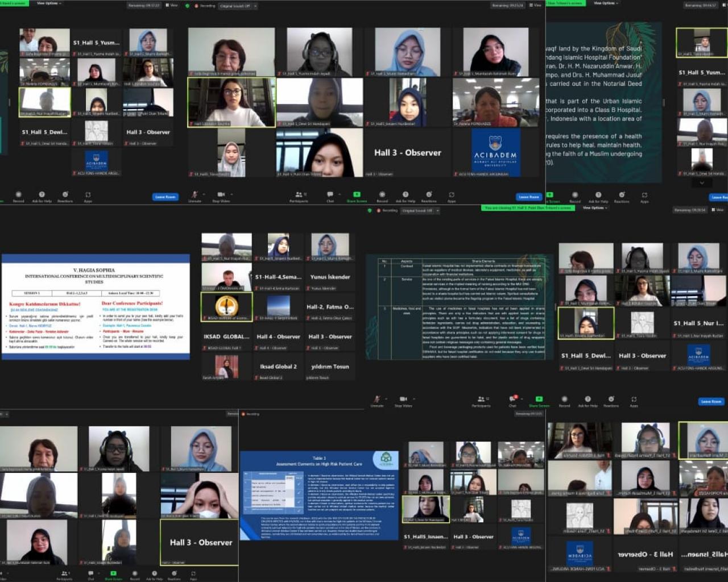Expand video options arrow beside red-badged toolbar's Stop Video
The image size is (728, 582).
coord(413,398)
